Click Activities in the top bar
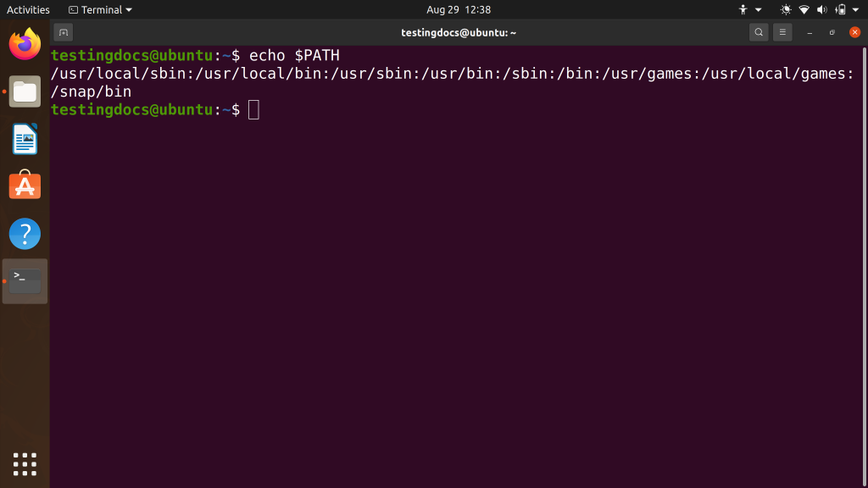868x488 pixels. point(28,9)
